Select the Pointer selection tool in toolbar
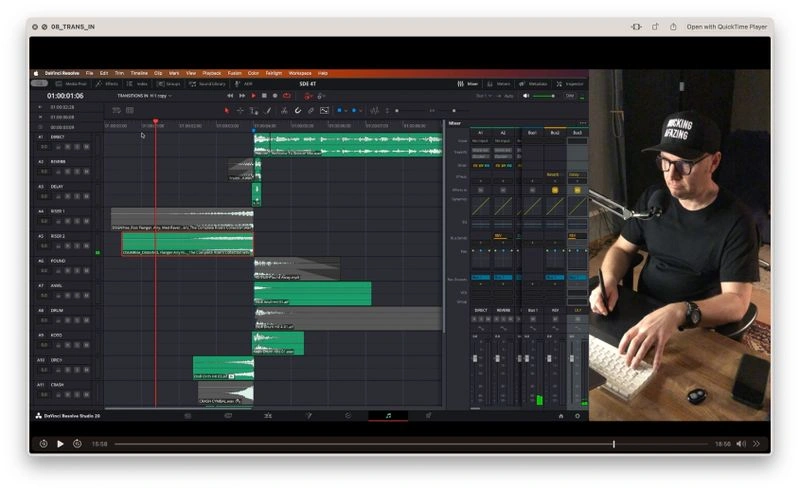 click(x=227, y=110)
